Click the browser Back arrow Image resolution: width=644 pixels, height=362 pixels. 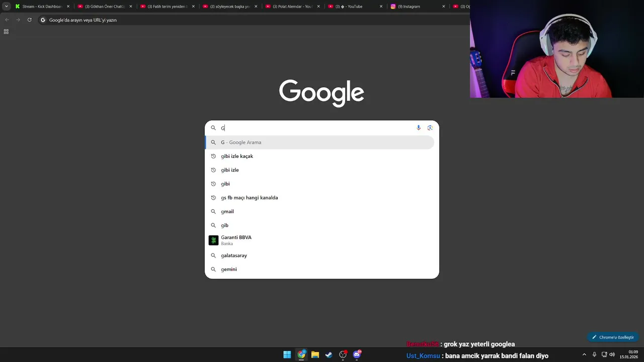[x=7, y=20]
